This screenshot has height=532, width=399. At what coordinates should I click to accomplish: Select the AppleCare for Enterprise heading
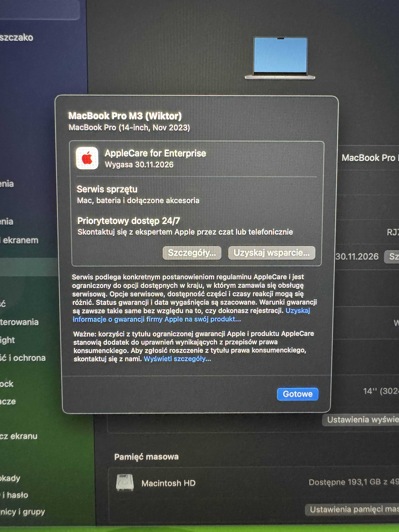tap(155, 153)
